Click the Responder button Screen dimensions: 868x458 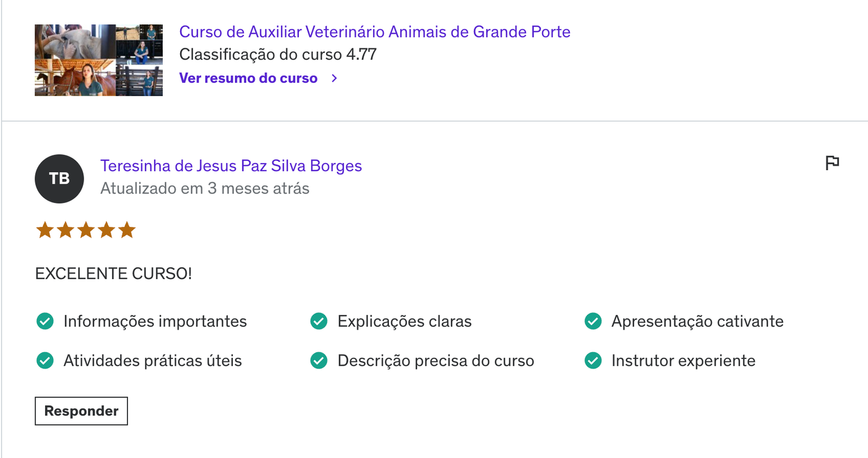81,411
